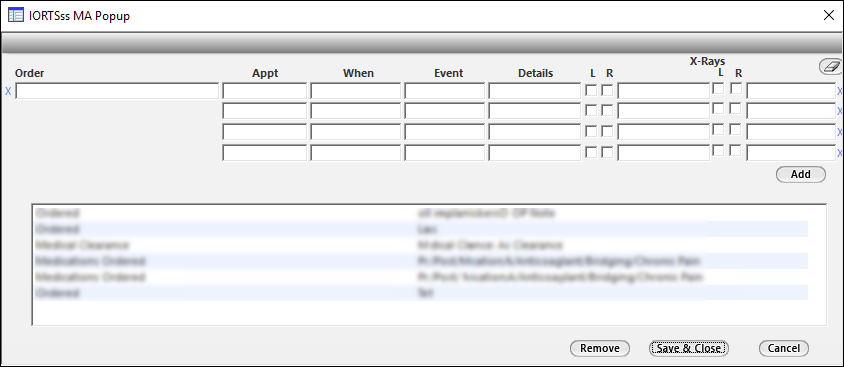844x367 pixels.
Task: Enable the third row Details R checkbox
Action: point(607,131)
